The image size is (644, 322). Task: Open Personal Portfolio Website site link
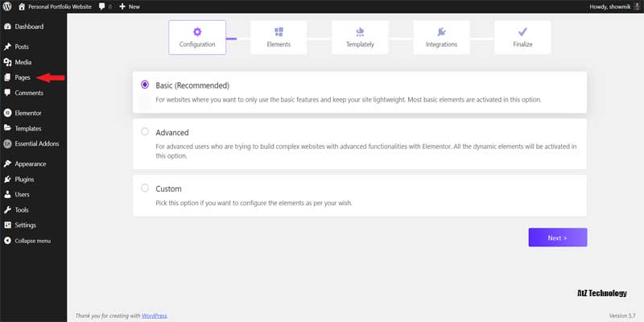point(60,6)
